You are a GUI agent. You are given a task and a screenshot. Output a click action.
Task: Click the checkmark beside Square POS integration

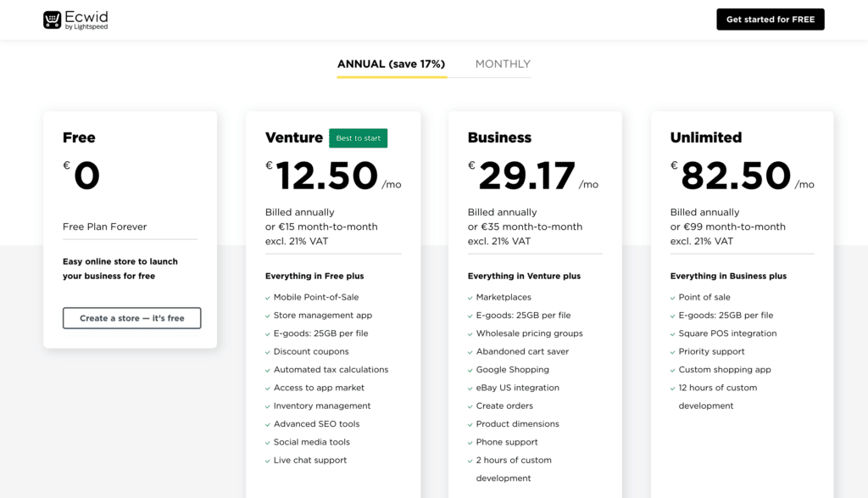point(672,334)
